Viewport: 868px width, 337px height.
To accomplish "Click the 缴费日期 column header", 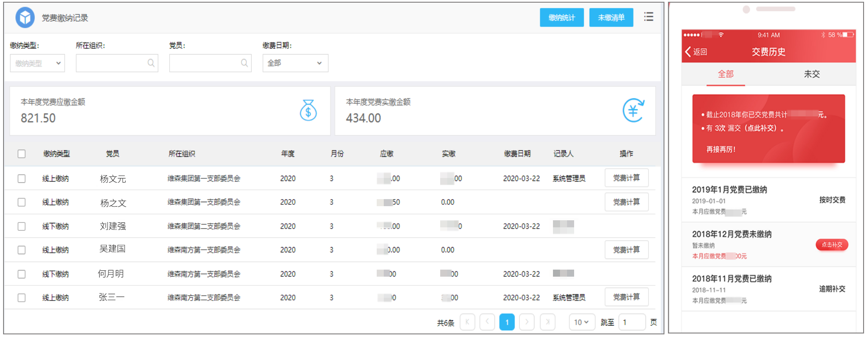I will coord(517,154).
